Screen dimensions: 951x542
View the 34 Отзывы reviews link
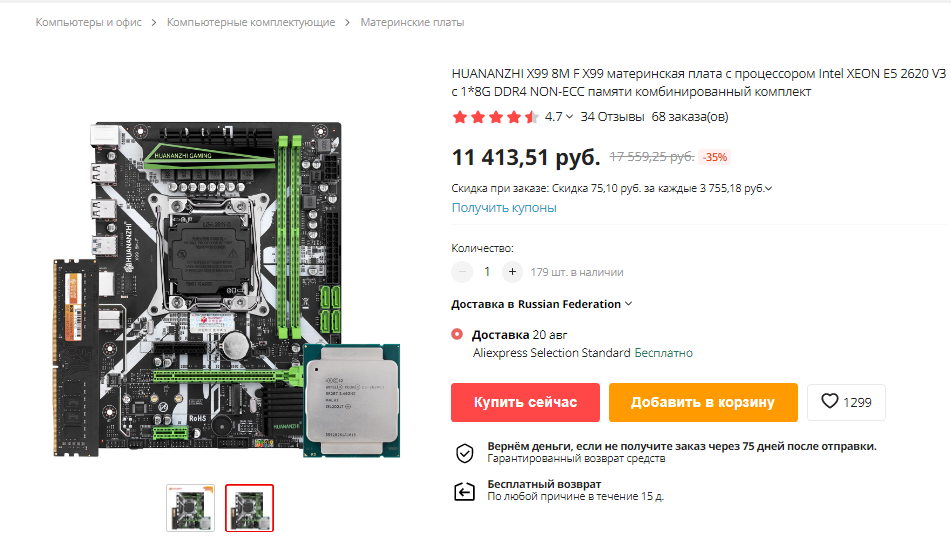coord(612,116)
